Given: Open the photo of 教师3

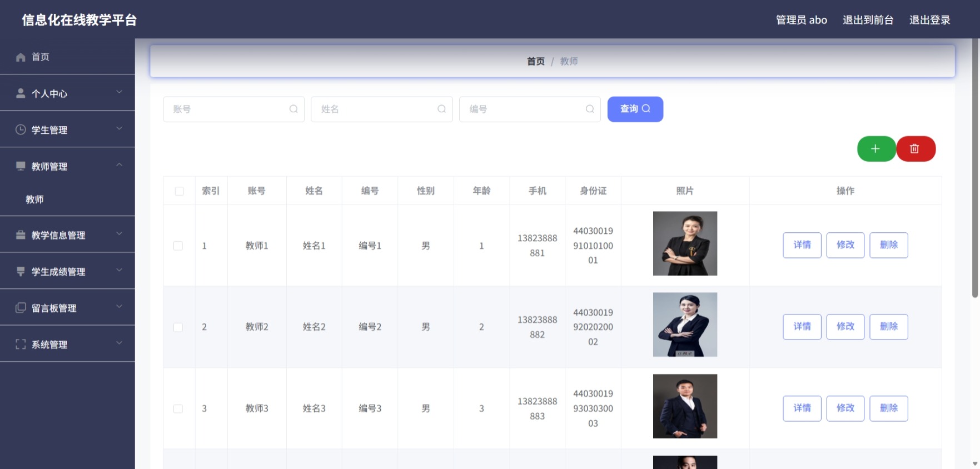Looking at the screenshot, I should (685, 406).
